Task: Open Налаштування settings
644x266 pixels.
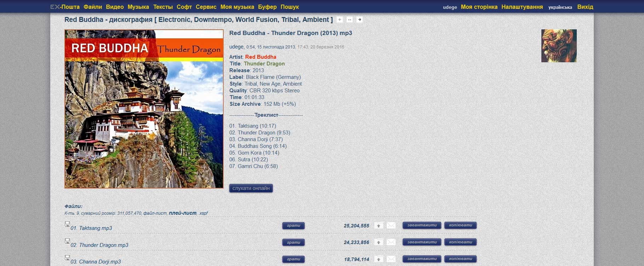Action: [522, 7]
